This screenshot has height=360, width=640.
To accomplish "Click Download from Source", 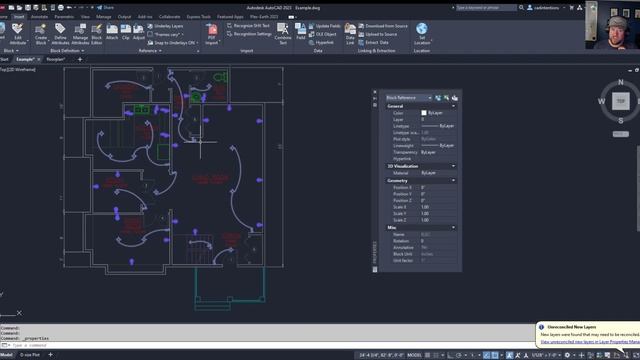I will [x=383, y=26].
